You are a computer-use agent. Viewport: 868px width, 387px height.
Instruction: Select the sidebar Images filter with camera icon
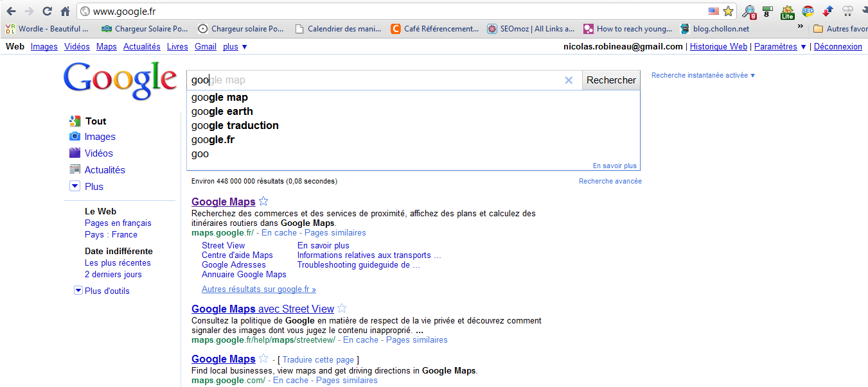pos(93,137)
